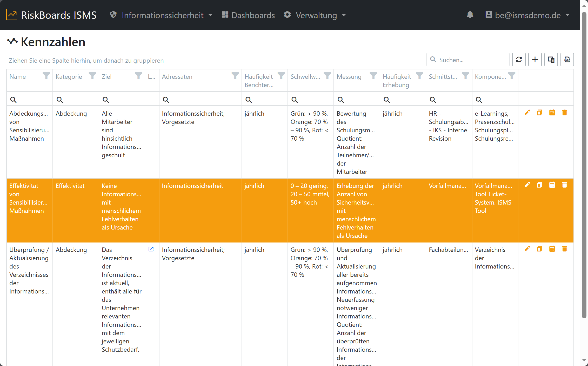Viewport: 588px width, 366px height.
Task: Edit the Überprüfung / Aktualisierung row
Action: click(527, 249)
